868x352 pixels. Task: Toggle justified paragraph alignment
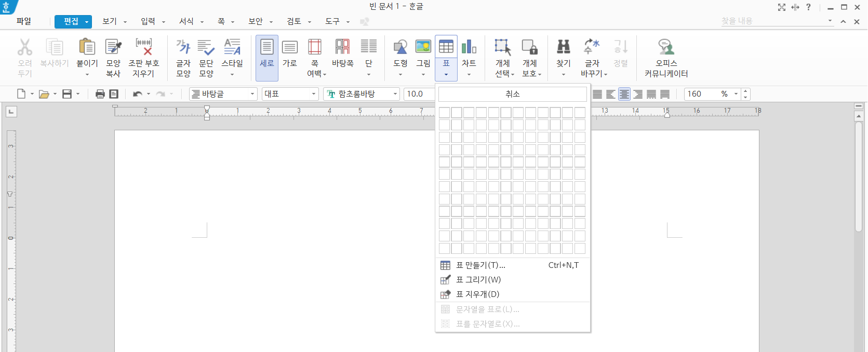point(597,94)
